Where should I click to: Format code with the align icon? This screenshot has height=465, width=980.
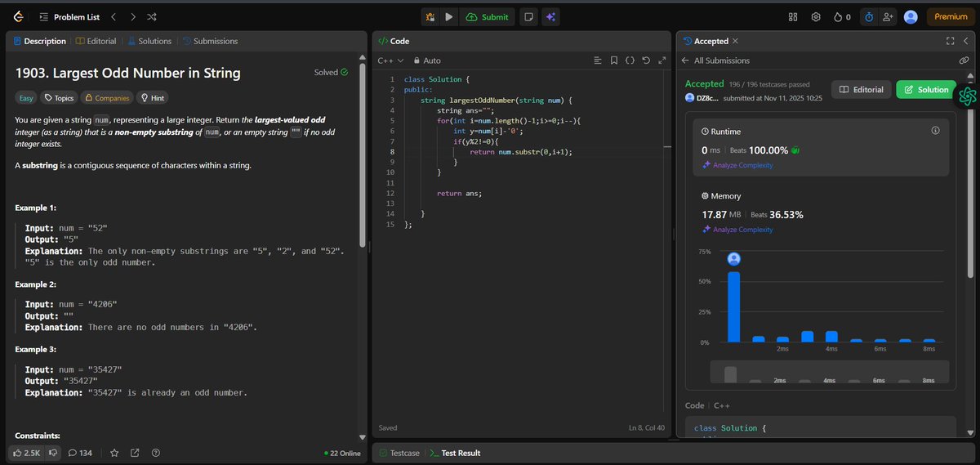(x=598, y=60)
